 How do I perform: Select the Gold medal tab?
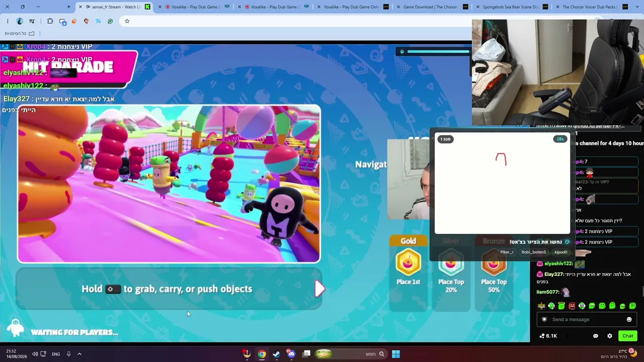(x=408, y=241)
